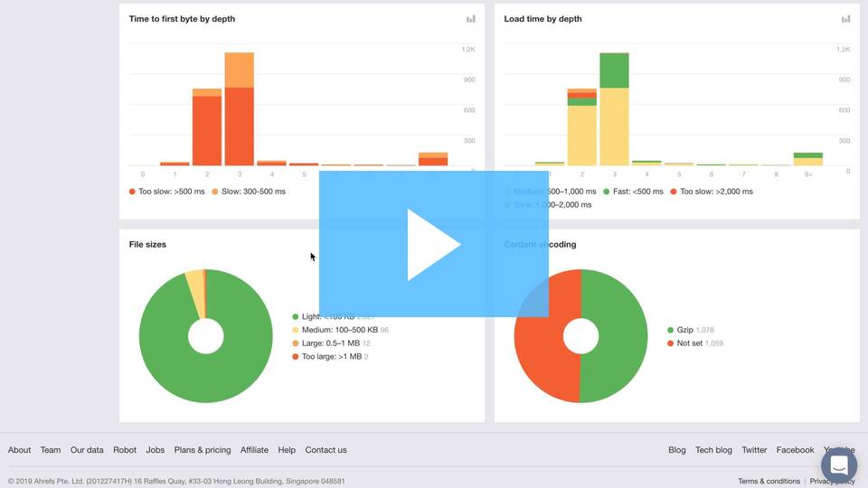Play the video with the center play button

pos(433,244)
